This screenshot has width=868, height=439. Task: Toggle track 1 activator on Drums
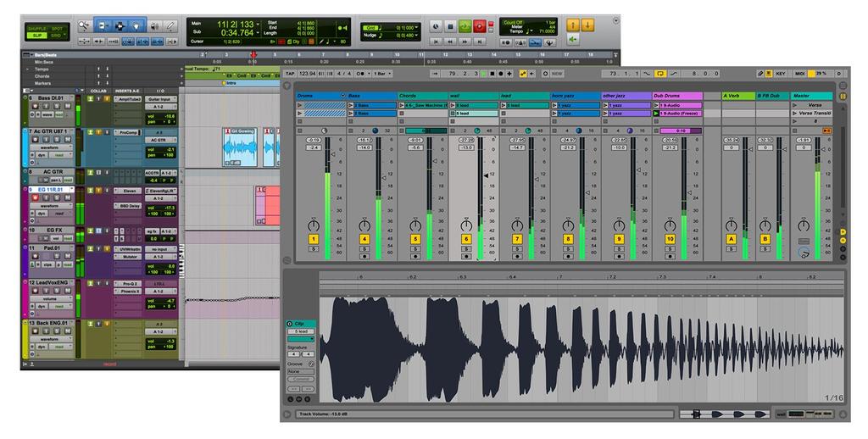314,239
